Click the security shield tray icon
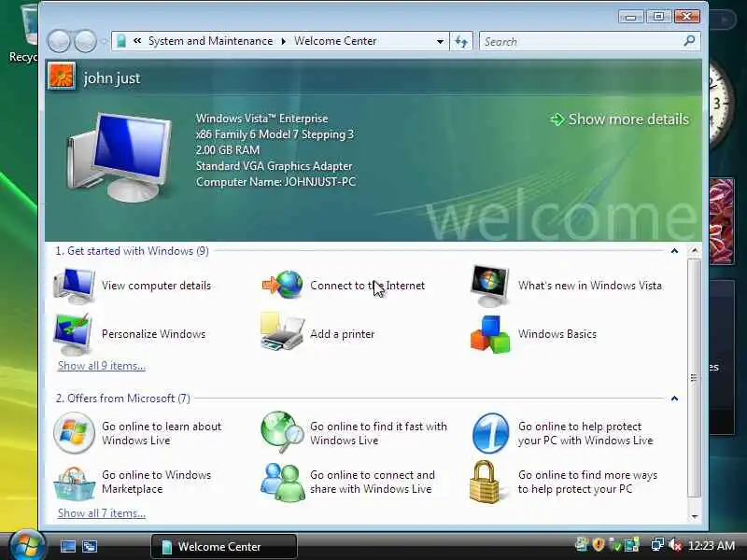The width and height of the screenshot is (747, 560). tap(599, 544)
